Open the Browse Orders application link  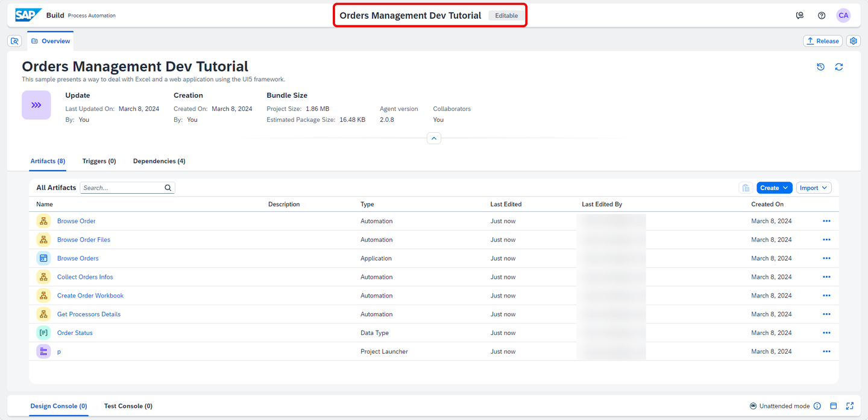(x=78, y=258)
